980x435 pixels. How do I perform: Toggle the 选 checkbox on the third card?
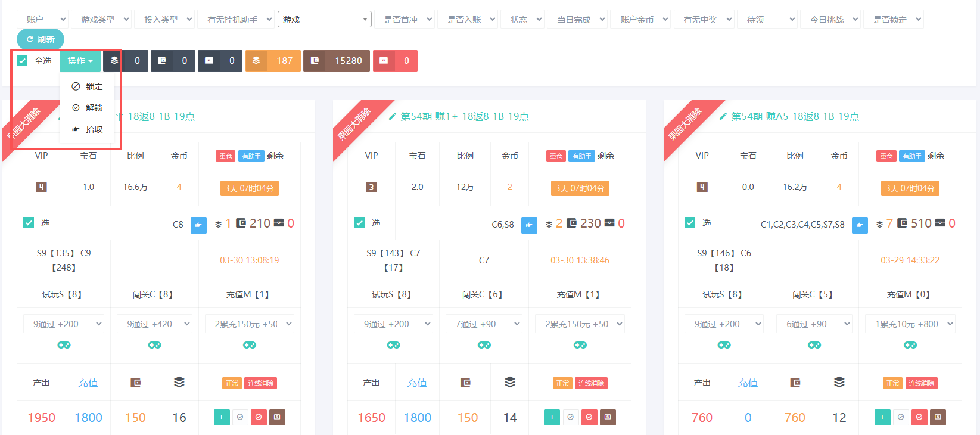pos(690,223)
